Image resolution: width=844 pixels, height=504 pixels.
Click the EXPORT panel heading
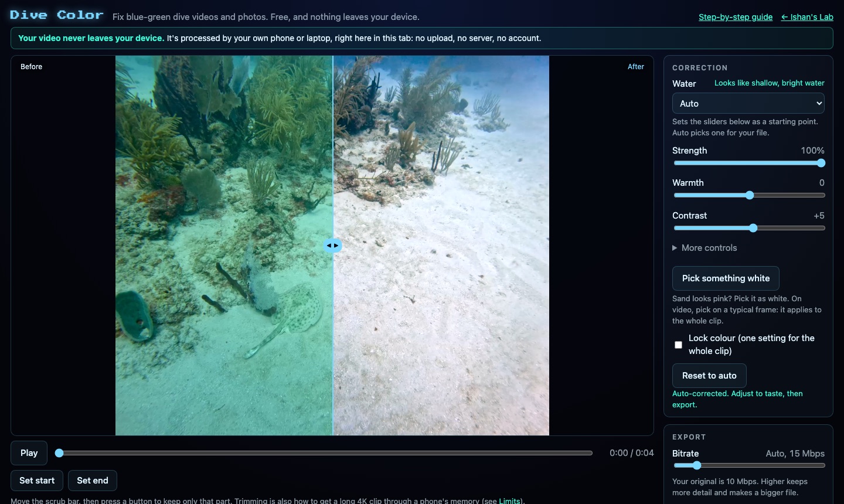[689, 437]
